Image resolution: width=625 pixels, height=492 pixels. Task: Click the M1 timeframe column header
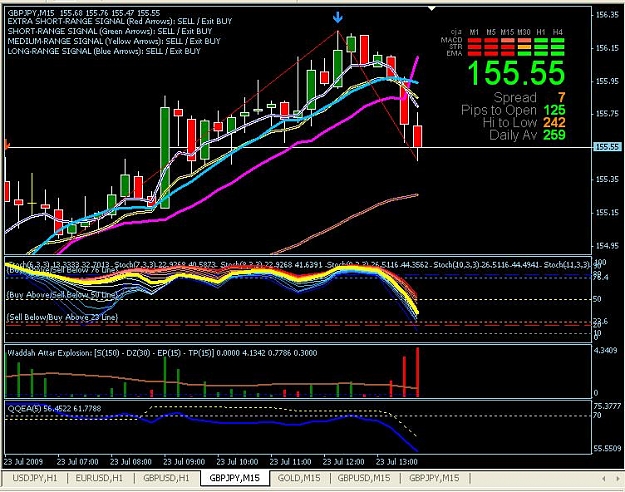tap(474, 32)
